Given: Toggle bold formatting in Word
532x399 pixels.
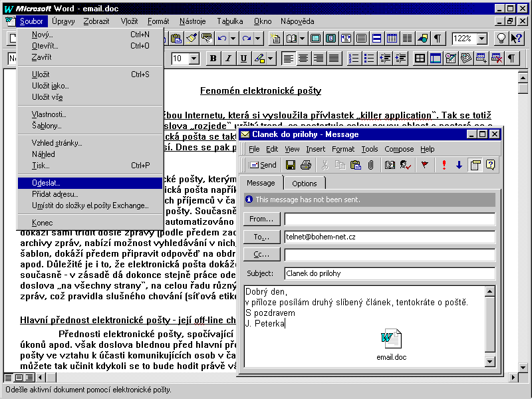Looking at the screenshot, I should [x=213, y=59].
